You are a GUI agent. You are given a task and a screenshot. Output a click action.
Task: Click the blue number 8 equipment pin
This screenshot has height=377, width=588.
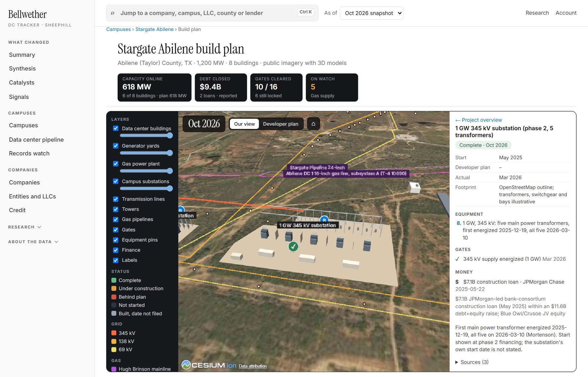click(324, 219)
